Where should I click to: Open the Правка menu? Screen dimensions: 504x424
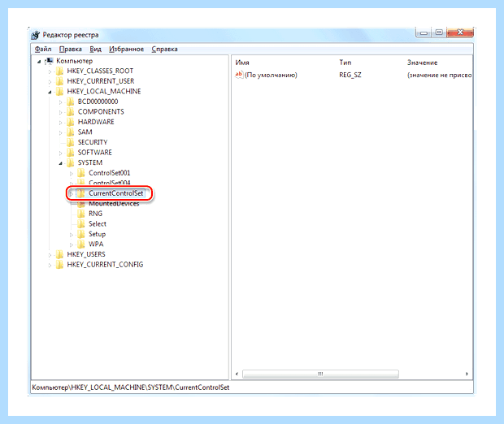[x=71, y=50]
